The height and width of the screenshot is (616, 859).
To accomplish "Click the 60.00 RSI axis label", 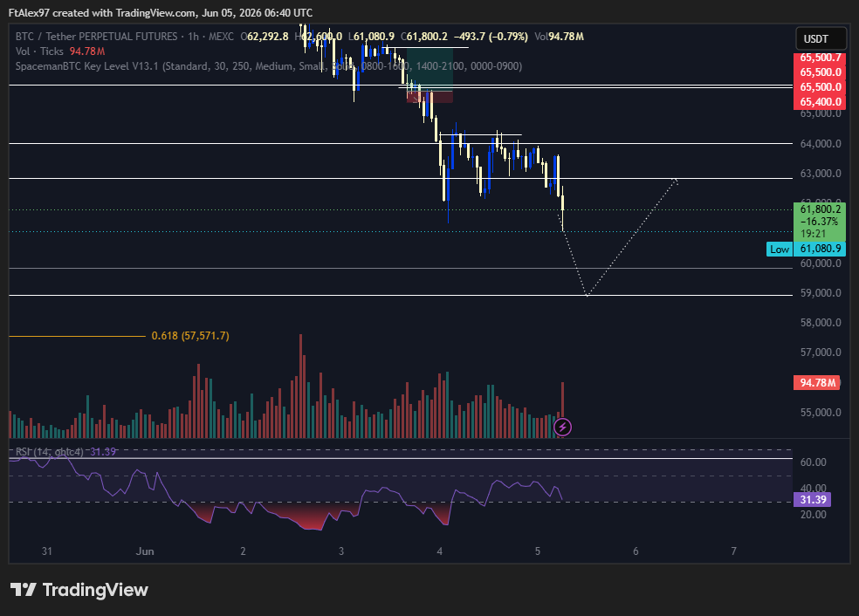I will coord(813,462).
